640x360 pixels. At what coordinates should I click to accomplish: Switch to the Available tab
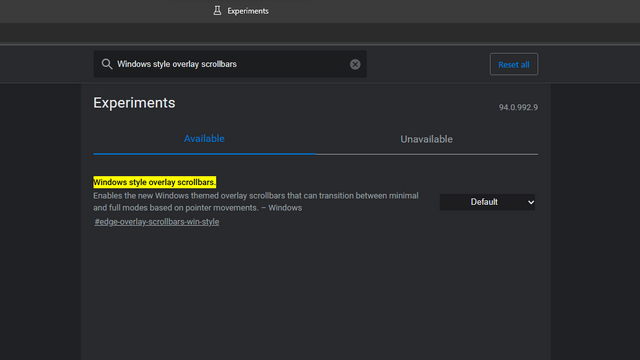pyautogui.click(x=204, y=139)
